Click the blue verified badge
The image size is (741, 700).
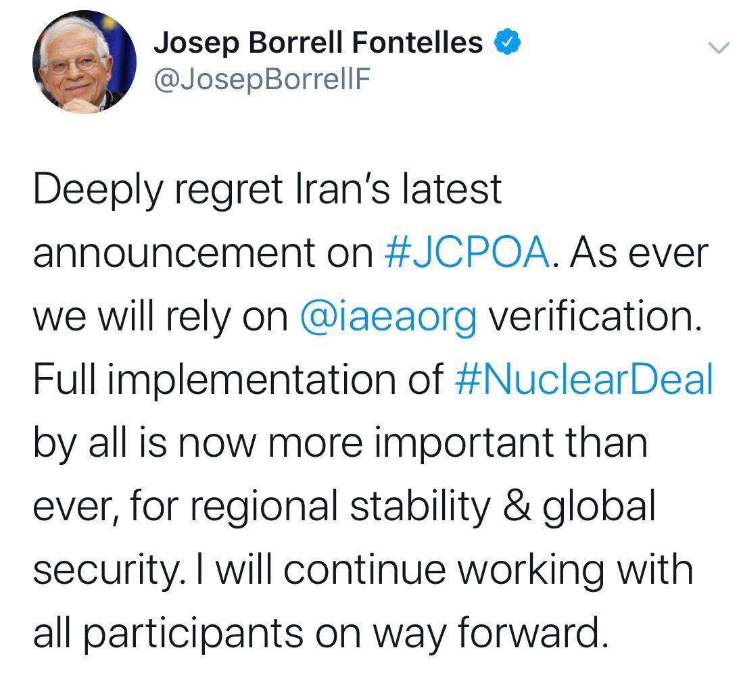tap(508, 43)
